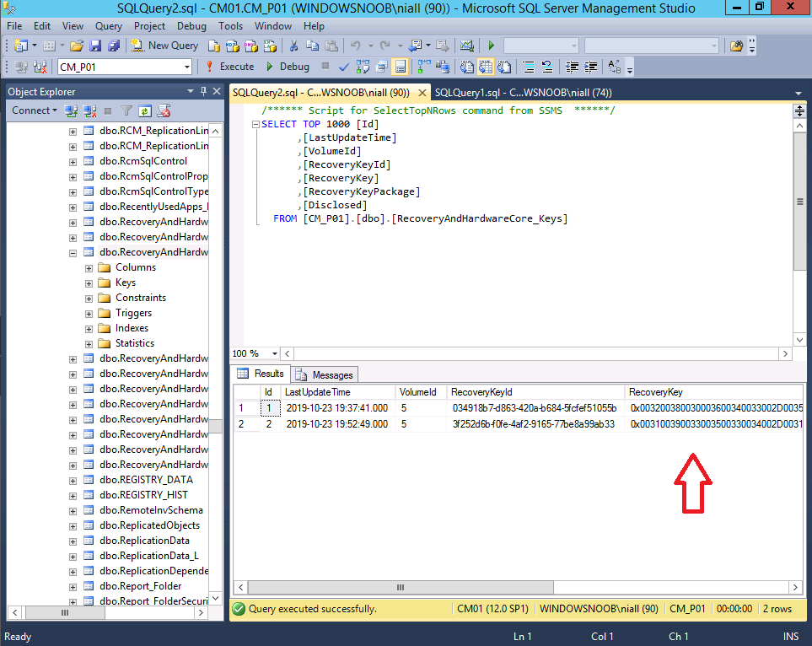Click the Save All toolbar icon

pos(114,46)
